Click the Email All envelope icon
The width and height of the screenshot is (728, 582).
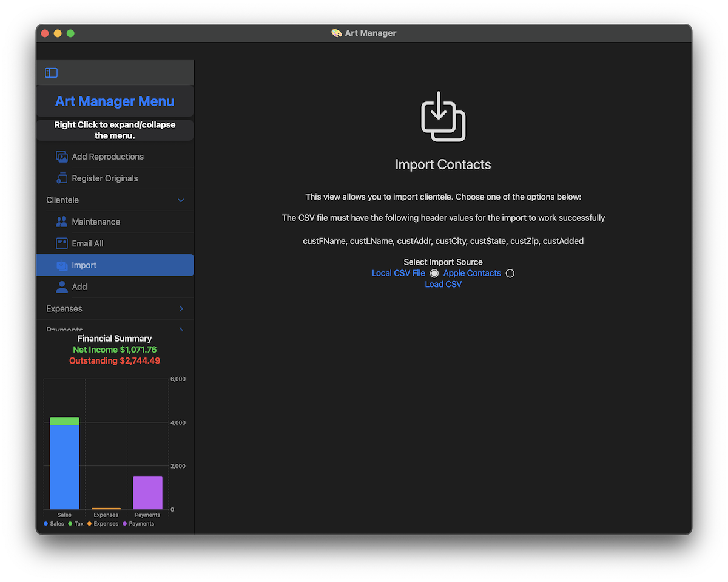62,243
